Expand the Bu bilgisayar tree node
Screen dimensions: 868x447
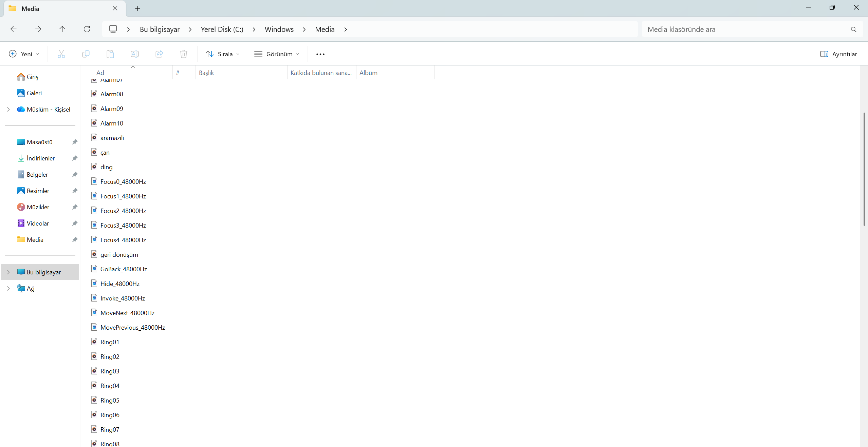8,272
